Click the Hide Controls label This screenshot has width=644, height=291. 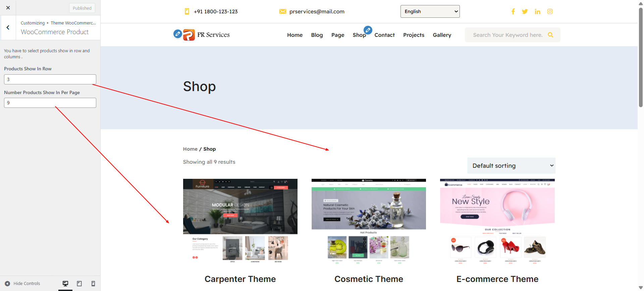tap(27, 284)
